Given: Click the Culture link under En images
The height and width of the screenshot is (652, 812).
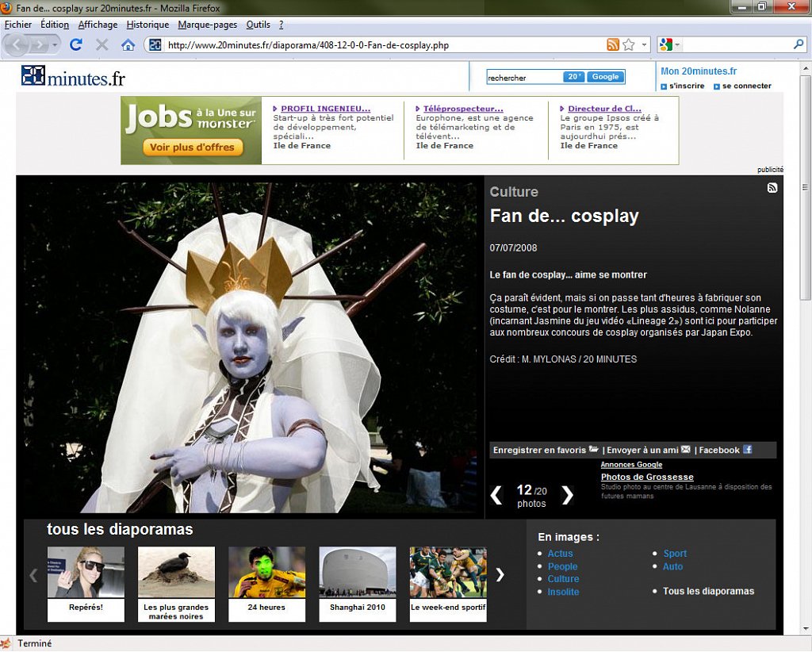Looking at the screenshot, I should (564, 579).
